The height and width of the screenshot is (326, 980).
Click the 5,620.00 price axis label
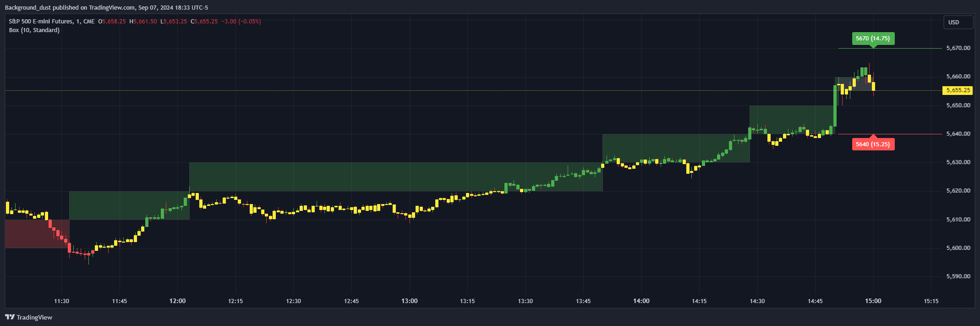[x=958, y=191]
